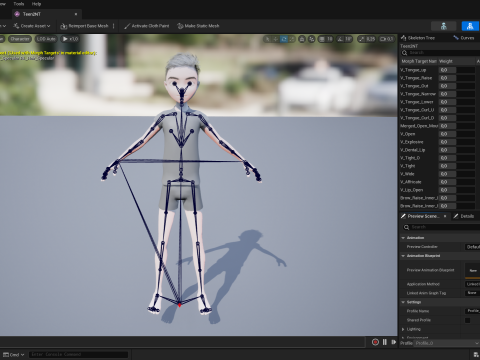Open rotation snap angle 10° menu
Viewport: 480px width, 360px height.
[348, 39]
